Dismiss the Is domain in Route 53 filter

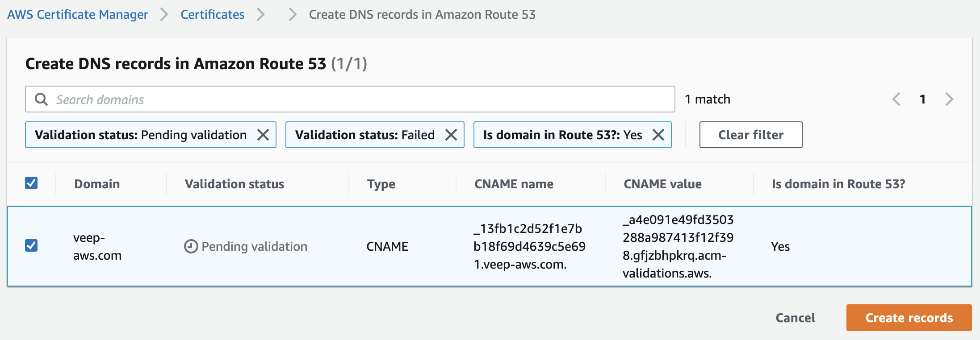[658, 134]
